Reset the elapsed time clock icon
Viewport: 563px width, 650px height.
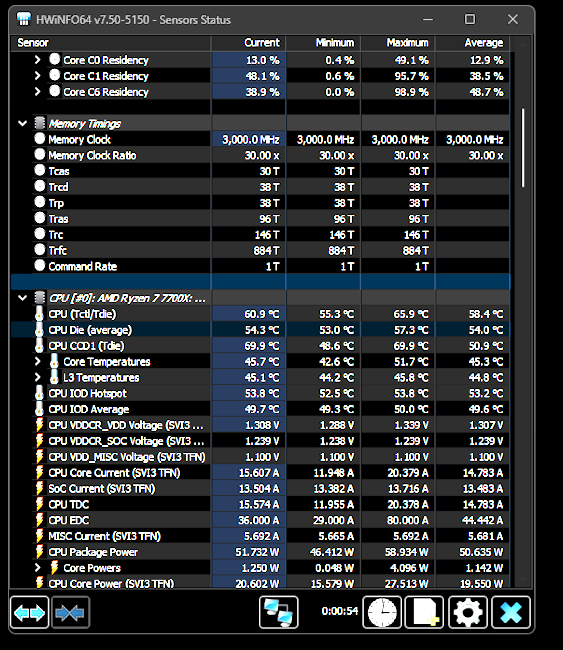(382, 612)
